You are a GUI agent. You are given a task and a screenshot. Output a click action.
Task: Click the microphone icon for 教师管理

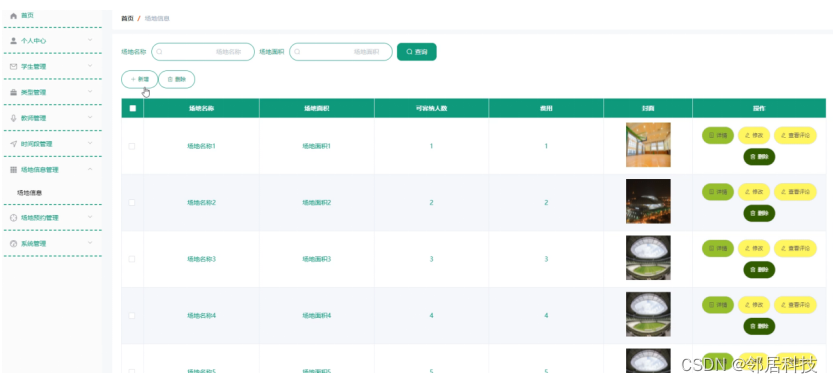tap(14, 118)
